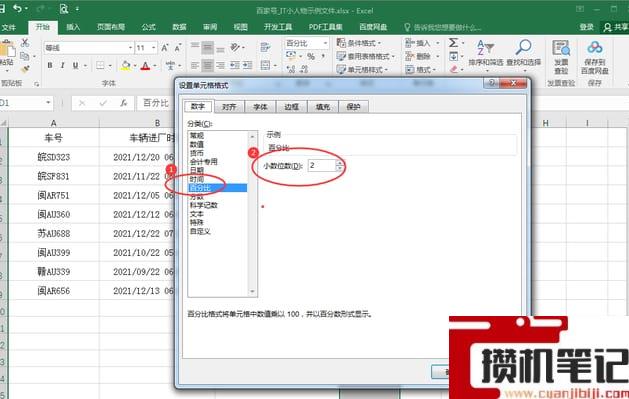Switch to the 页面布局 ribbon tab
Viewport: 629px width, 399px height.
click(111, 27)
